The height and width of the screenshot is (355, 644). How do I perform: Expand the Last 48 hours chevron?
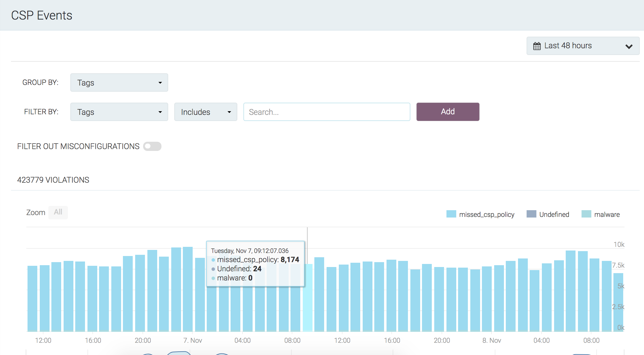coord(629,46)
